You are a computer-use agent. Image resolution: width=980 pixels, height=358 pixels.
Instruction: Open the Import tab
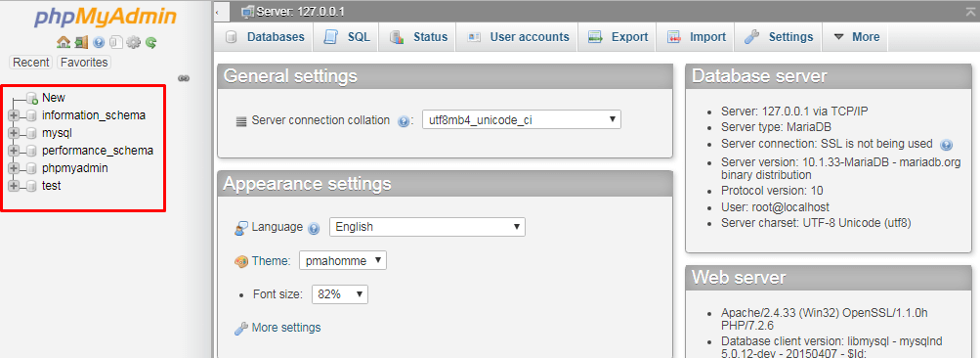pos(696,37)
